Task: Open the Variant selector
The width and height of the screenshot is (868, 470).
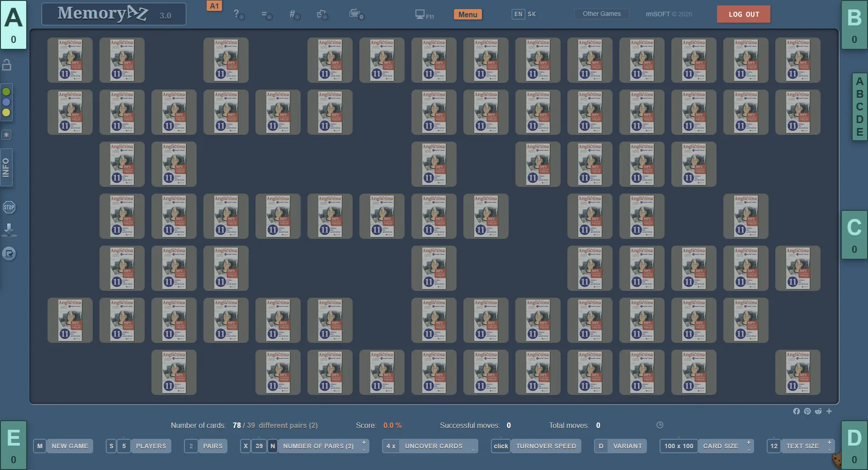Action: tap(627, 446)
